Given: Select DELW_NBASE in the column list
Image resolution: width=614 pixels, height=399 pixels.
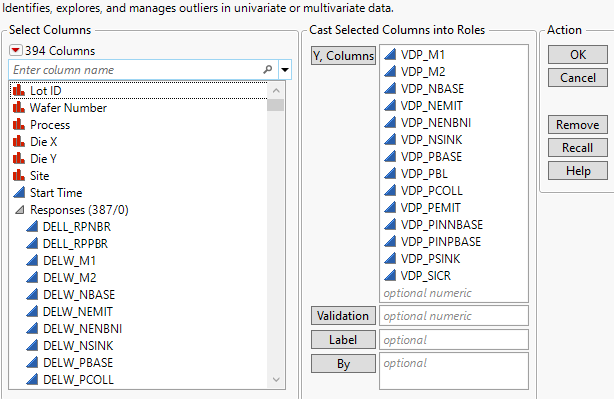Looking at the screenshot, I should coord(138,294).
